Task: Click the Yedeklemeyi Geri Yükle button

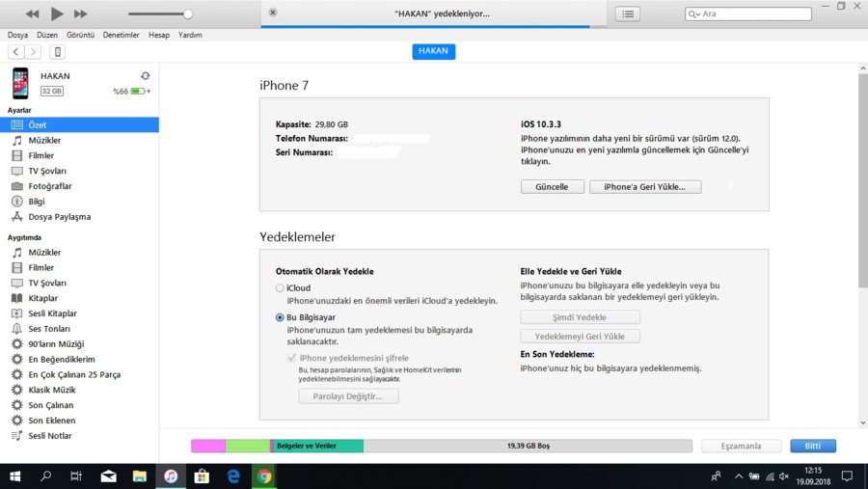Action: click(x=580, y=337)
